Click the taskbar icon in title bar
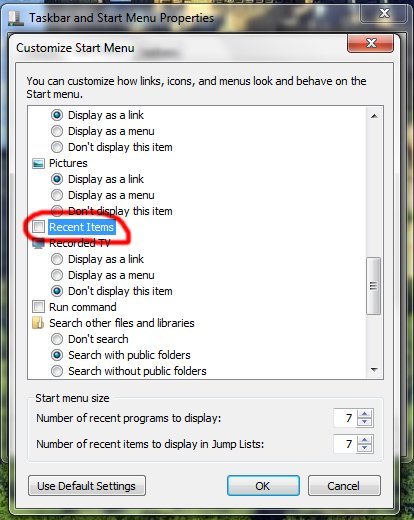The width and height of the screenshot is (414, 520). tap(16, 18)
